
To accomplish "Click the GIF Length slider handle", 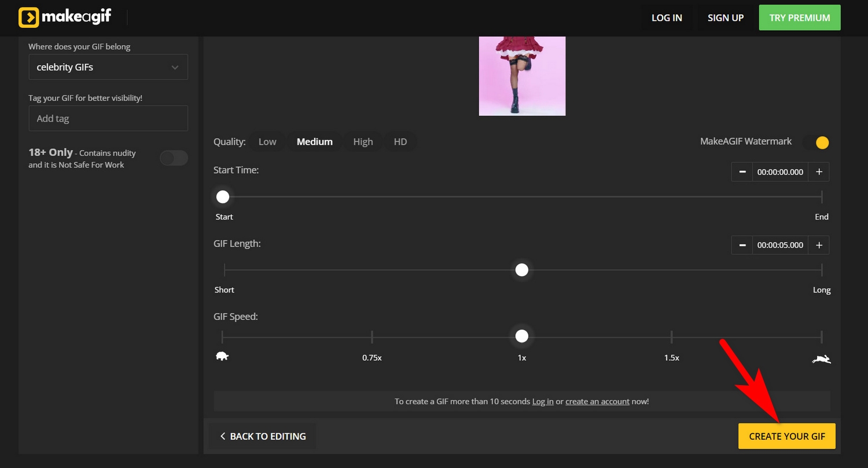I will pyautogui.click(x=522, y=270).
